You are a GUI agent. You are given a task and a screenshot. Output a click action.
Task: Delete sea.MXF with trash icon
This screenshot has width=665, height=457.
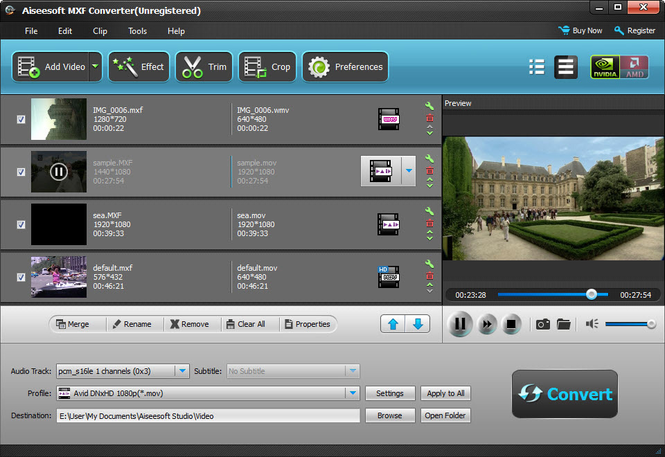[430, 223]
